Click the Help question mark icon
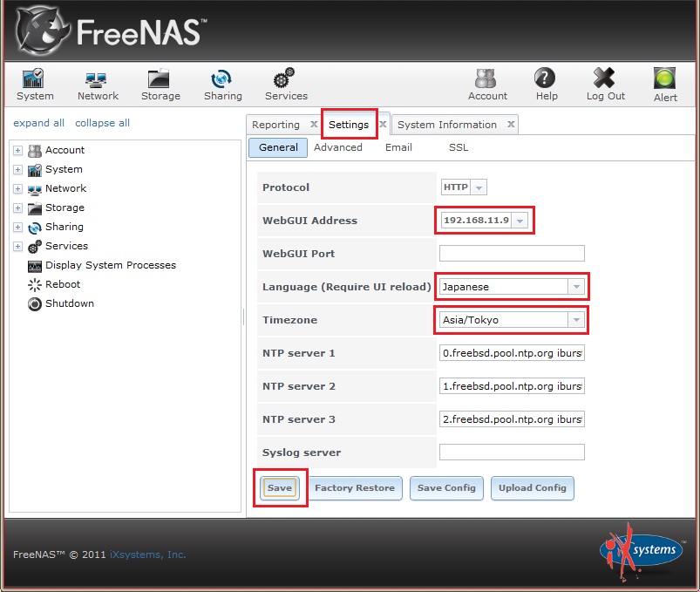The height and width of the screenshot is (592, 700). coord(545,78)
